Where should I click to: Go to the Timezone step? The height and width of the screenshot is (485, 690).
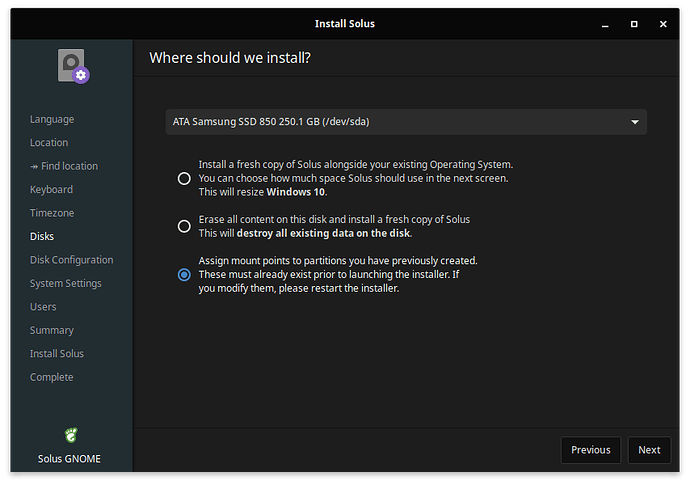click(52, 213)
